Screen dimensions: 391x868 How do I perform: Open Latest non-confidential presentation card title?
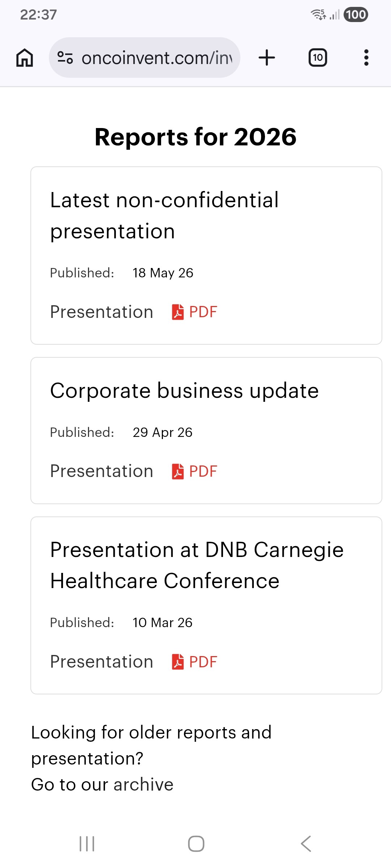point(164,216)
